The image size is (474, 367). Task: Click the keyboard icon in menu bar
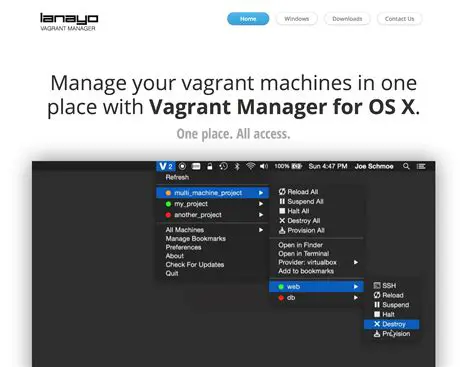[196, 166]
